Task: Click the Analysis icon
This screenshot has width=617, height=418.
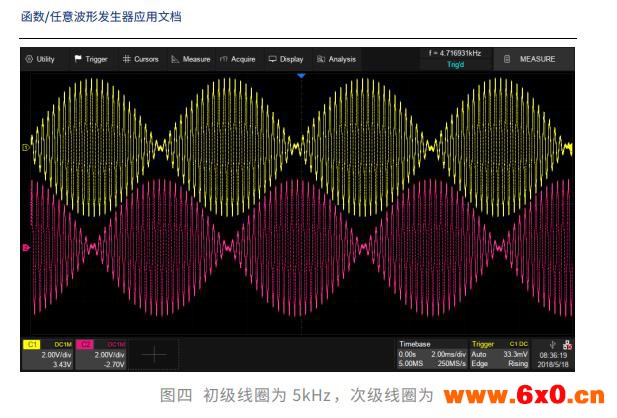Action: (321, 59)
